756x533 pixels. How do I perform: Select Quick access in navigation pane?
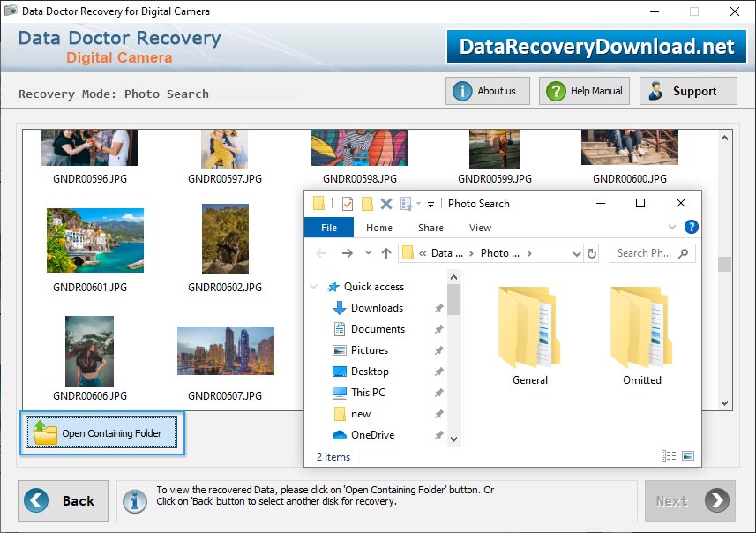374,287
